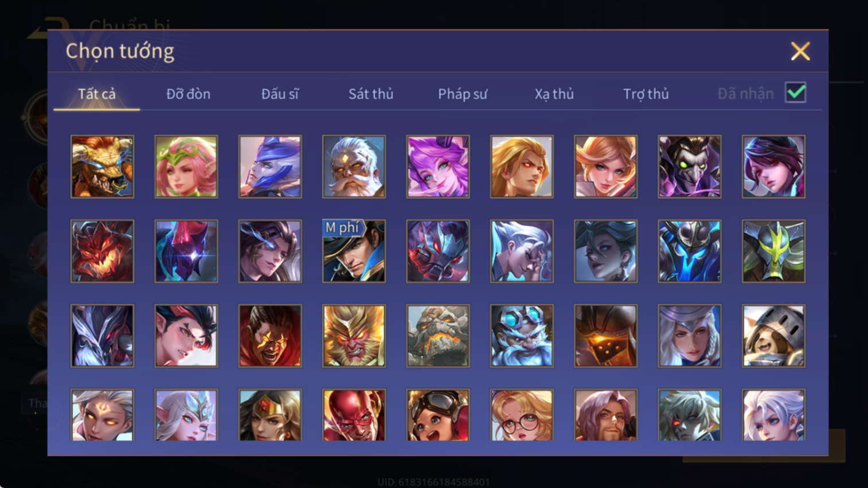Toggle the Đã nhận checkbox
The height and width of the screenshot is (488, 868).
796,93
